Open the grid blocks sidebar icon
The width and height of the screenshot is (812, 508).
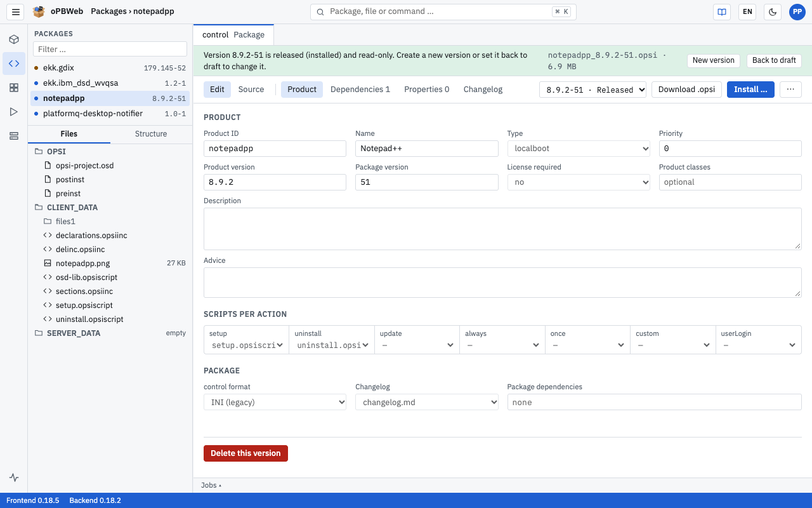pos(14,88)
